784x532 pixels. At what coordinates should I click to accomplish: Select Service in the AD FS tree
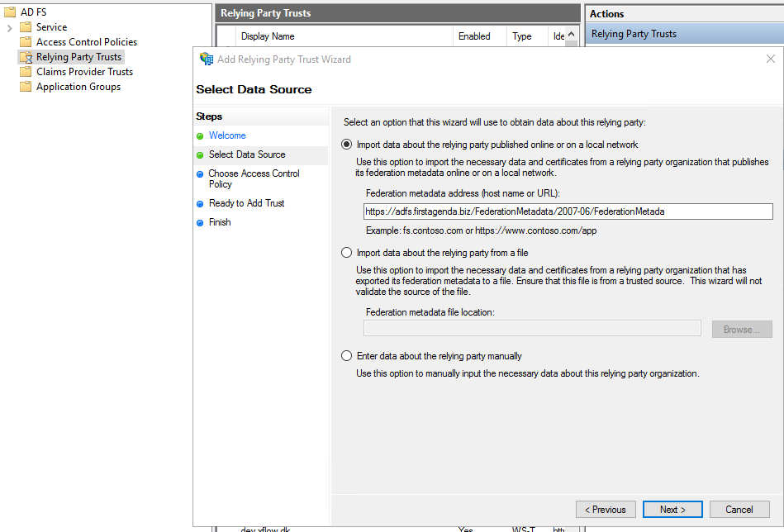[51, 27]
